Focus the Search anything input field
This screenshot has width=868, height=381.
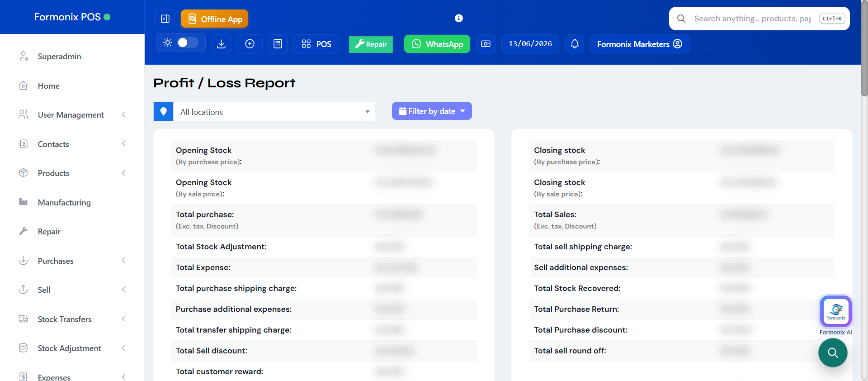[753, 19]
